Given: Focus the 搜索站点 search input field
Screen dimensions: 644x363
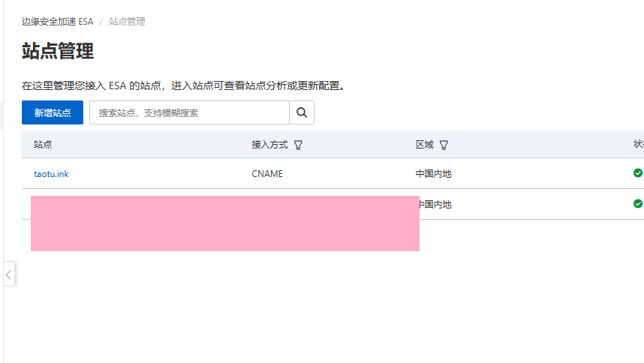Looking at the screenshot, I should tap(189, 112).
